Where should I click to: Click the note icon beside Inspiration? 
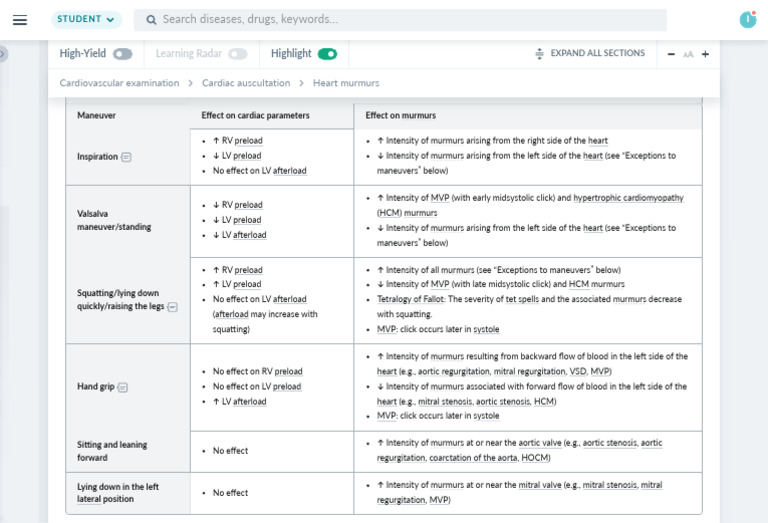click(x=126, y=157)
